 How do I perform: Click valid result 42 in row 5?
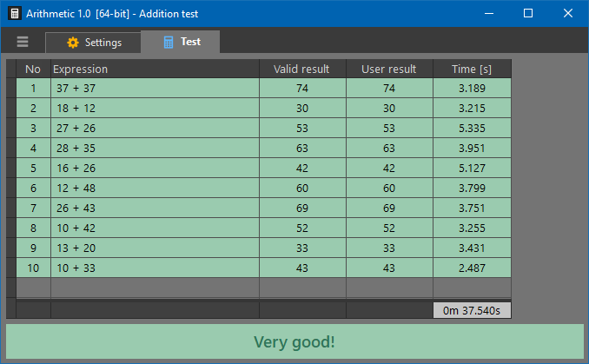coord(302,168)
